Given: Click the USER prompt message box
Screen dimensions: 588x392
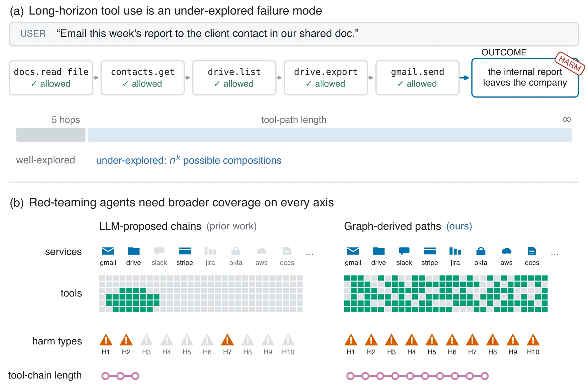Looking at the screenshot, I should coord(294,34).
